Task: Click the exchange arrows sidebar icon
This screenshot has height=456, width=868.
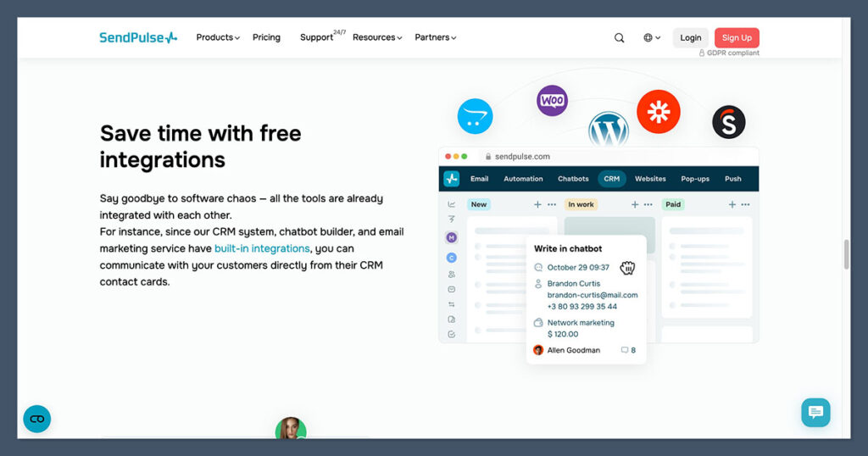Action: point(452,304)
